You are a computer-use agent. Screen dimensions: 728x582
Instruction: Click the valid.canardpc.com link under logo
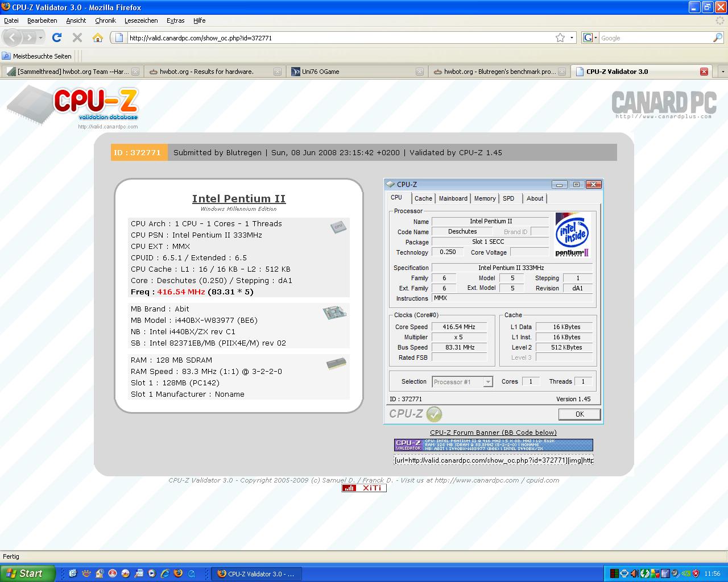pos(108,127)
